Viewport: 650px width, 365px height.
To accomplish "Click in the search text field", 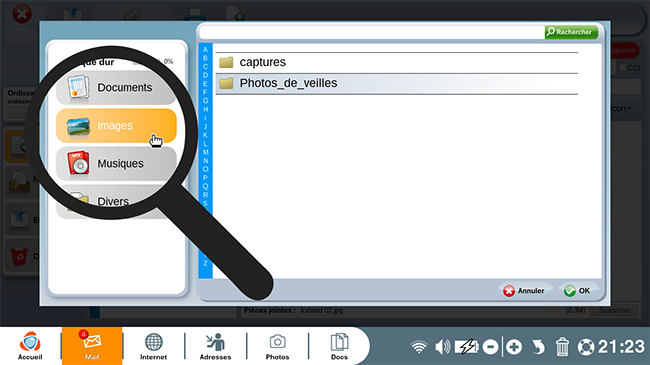I will 372,32.
